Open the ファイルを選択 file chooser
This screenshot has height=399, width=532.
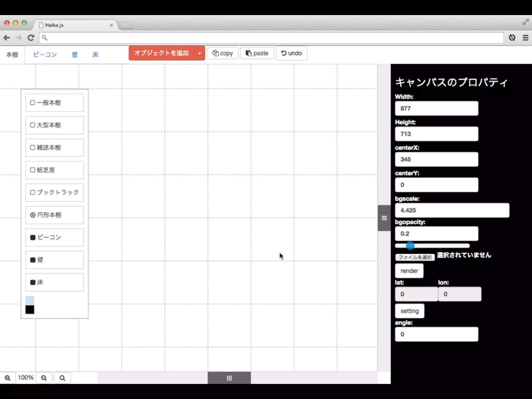click(415, 257)
